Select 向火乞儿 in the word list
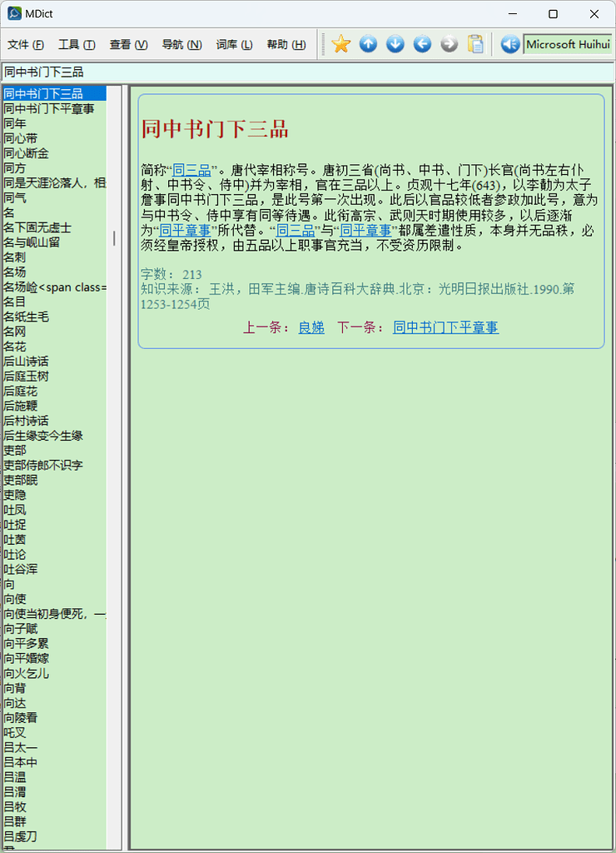The width and height of the screenshot is (616, 853). coord(54,673)
